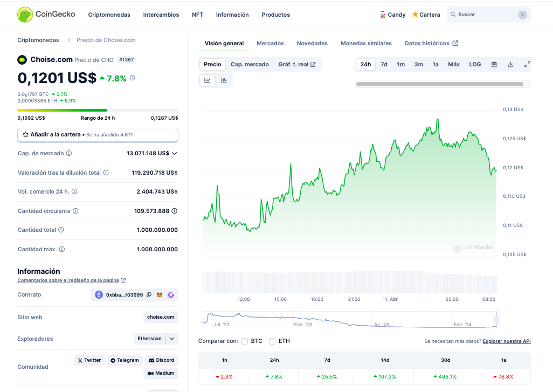The image size is (553, 392).
Task: Switch to Mercados tab
Action: pos(270,43)
